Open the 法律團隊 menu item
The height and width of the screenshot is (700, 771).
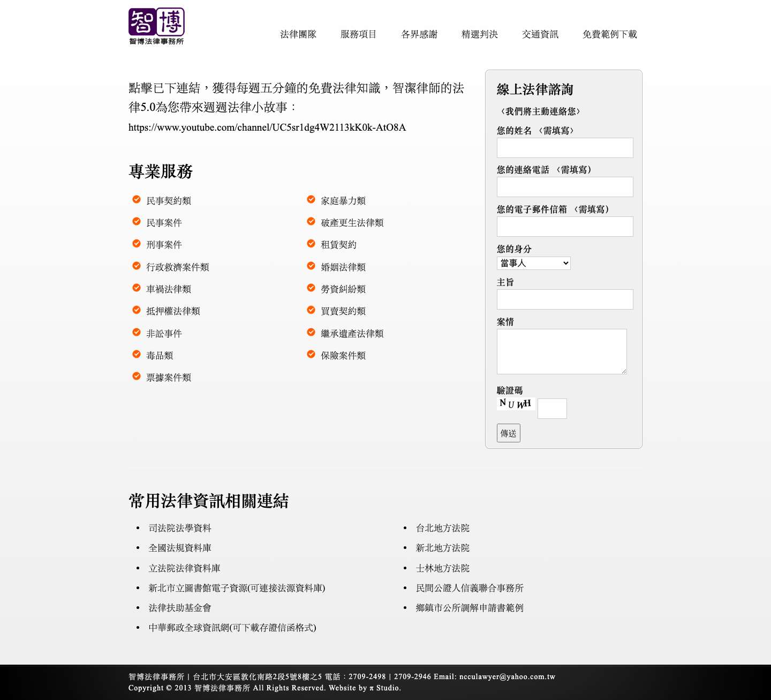pyautogui.click(x=299, y=34)
